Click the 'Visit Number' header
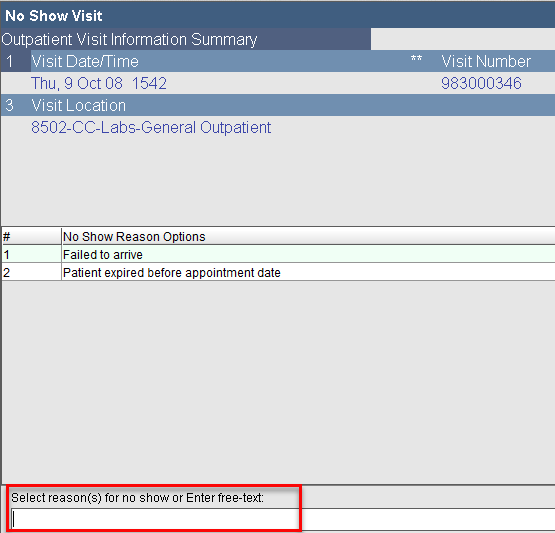555x533 pixels. 486,61
